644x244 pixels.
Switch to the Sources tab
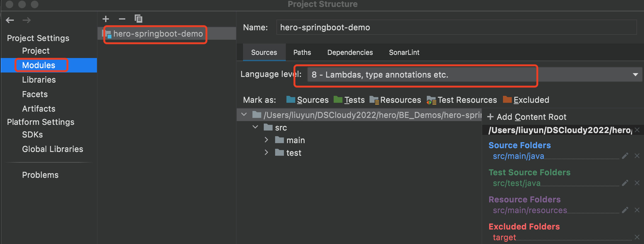click(x=264, y=52)
